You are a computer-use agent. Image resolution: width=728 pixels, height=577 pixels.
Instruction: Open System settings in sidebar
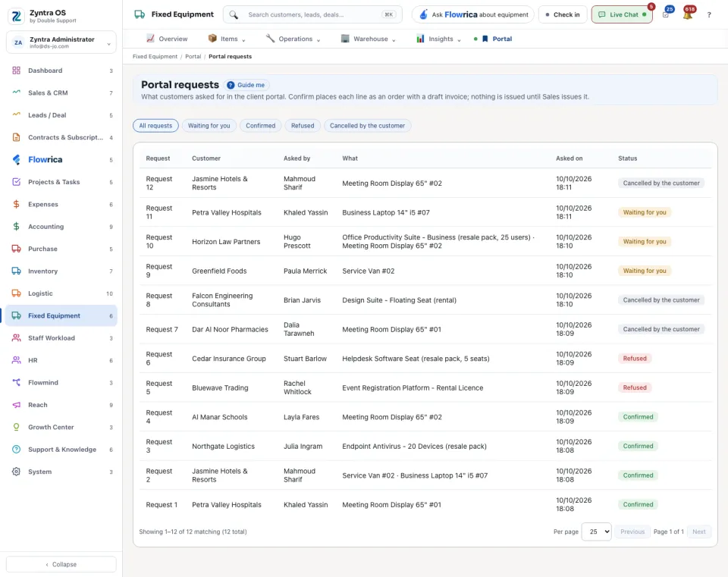(61, 472)
